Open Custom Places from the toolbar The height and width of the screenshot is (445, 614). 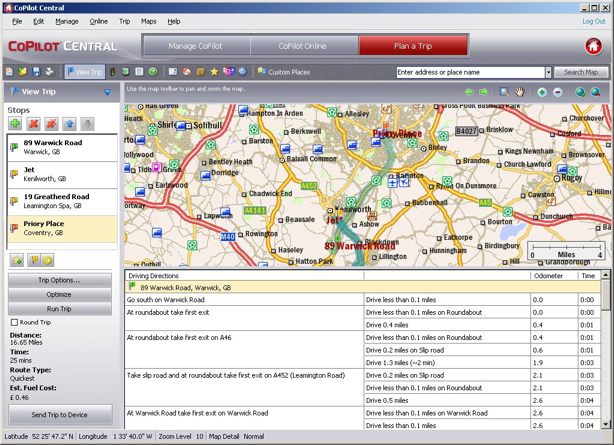(x=284, y=72)
